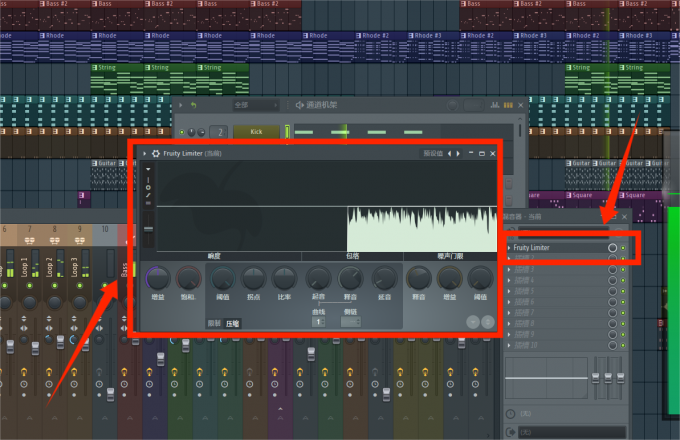Click the 起音 attack knob
Viewport: 680px width, 440px height.
point(318,278)
